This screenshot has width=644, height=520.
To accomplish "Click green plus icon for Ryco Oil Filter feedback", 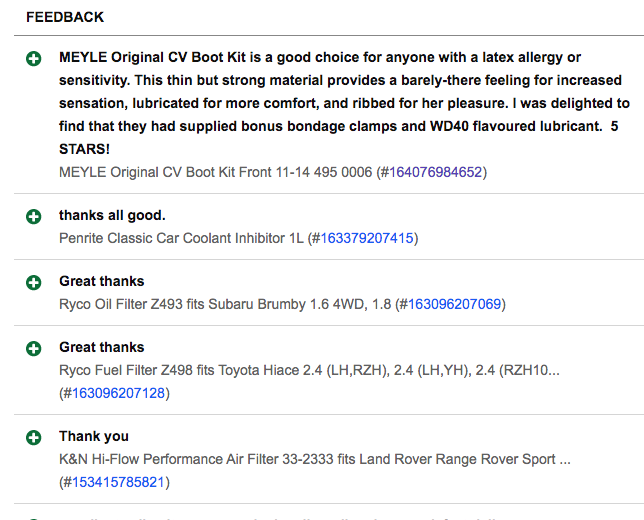I will pos(34,283).
